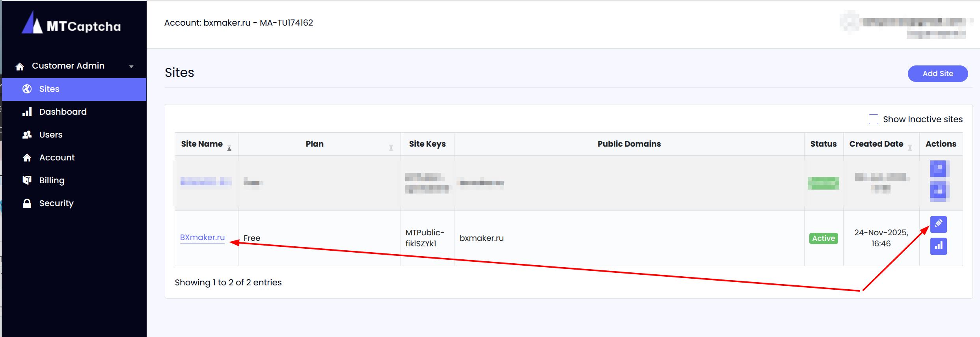Viewport: 980px width, 337px height.
Task: Click the edit pencil icon for BXmaker.ru
Action: [938, 224]
